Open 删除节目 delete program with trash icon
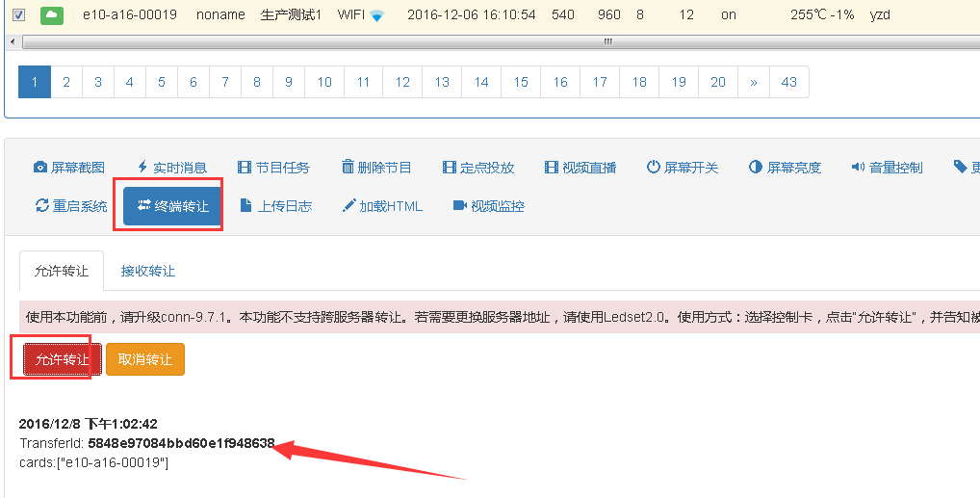 pos(376,168)
